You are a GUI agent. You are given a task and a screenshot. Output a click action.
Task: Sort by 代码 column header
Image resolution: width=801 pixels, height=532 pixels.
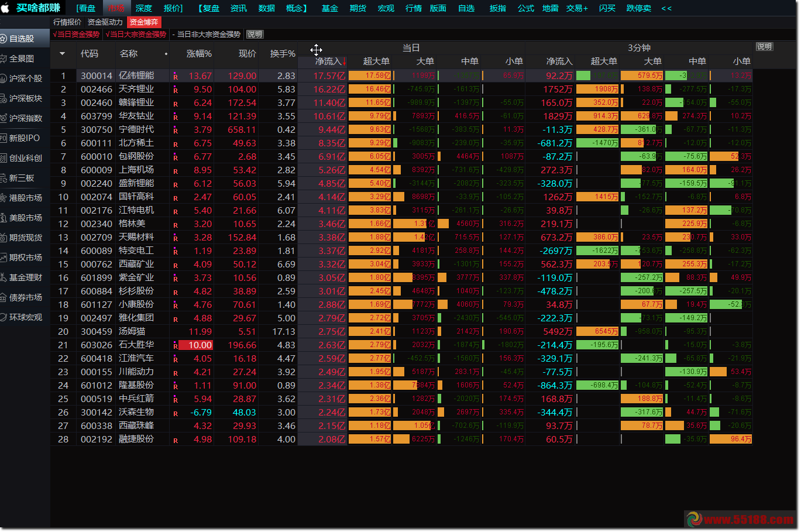(x=90, y=54)
